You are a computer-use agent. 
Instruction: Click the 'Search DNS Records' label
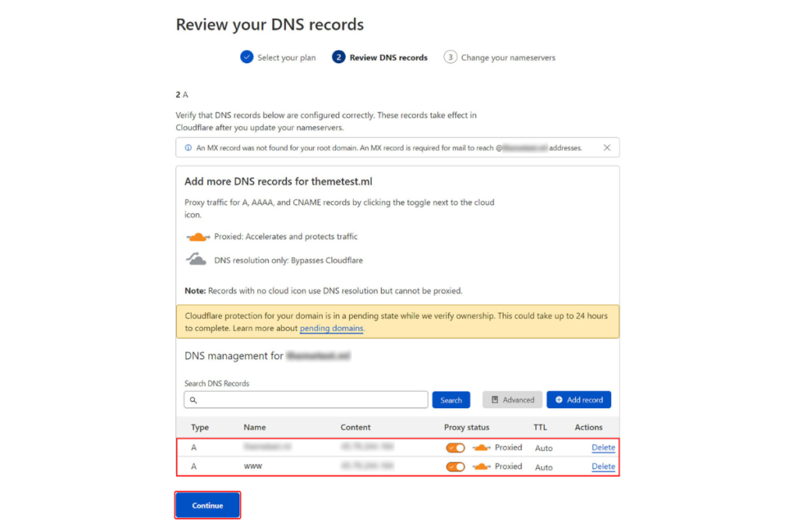(x=217, y=383)
